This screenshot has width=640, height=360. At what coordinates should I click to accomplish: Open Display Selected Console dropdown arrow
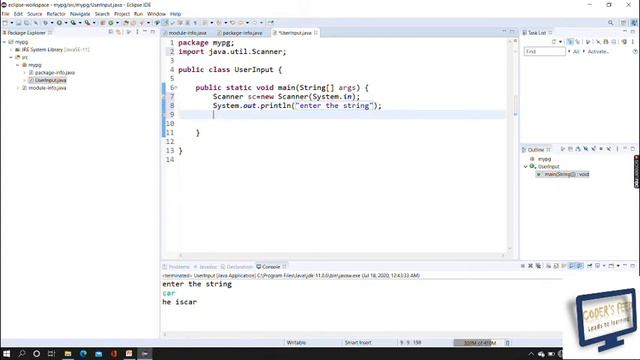[x=604, y=266]
